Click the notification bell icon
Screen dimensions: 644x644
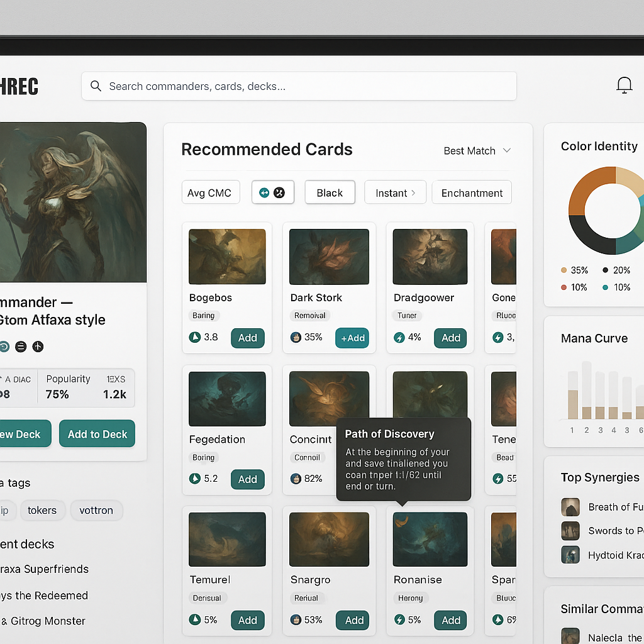tap(624, 86)
